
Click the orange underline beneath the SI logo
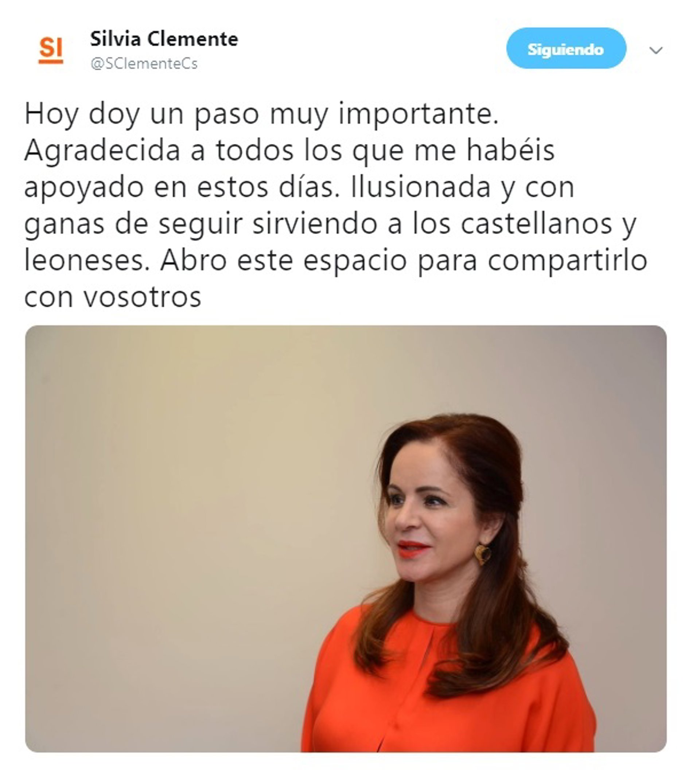coord(51,61)
